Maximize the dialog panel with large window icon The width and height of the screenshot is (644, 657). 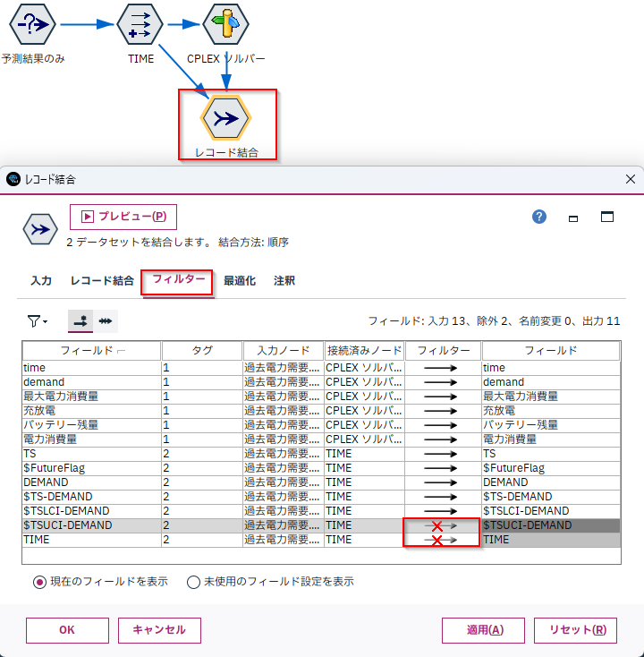[x=607, y=217]
